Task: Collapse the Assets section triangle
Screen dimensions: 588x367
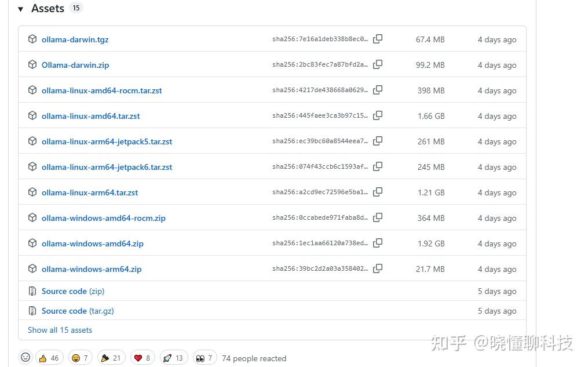Action: point(21,9)
